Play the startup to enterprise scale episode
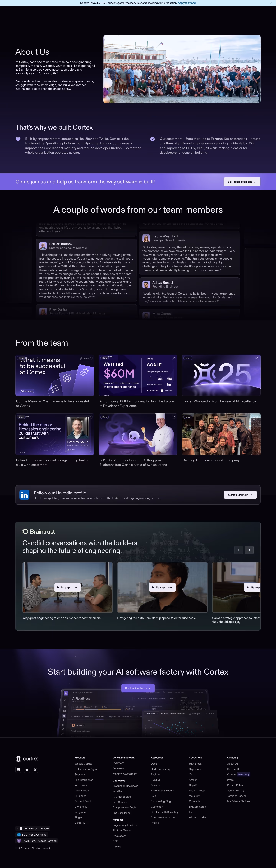 pyautogui.click(x=163, y=587)
